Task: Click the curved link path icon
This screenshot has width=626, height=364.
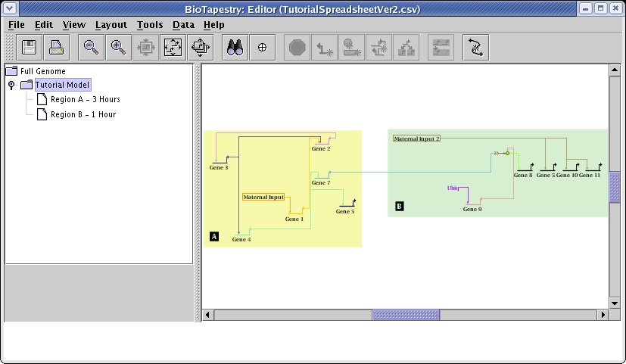Action: [476, 47]
